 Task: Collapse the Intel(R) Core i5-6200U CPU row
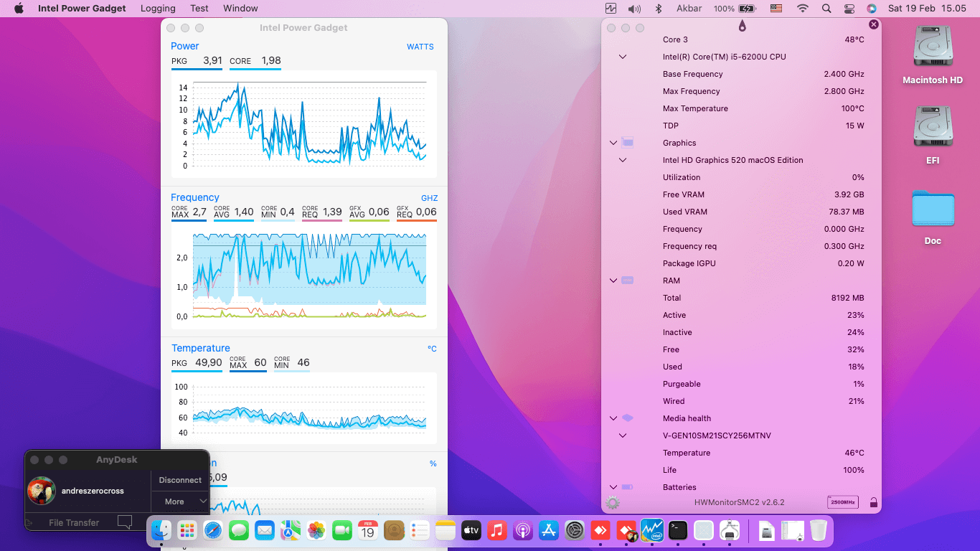(x=623, y=57)
